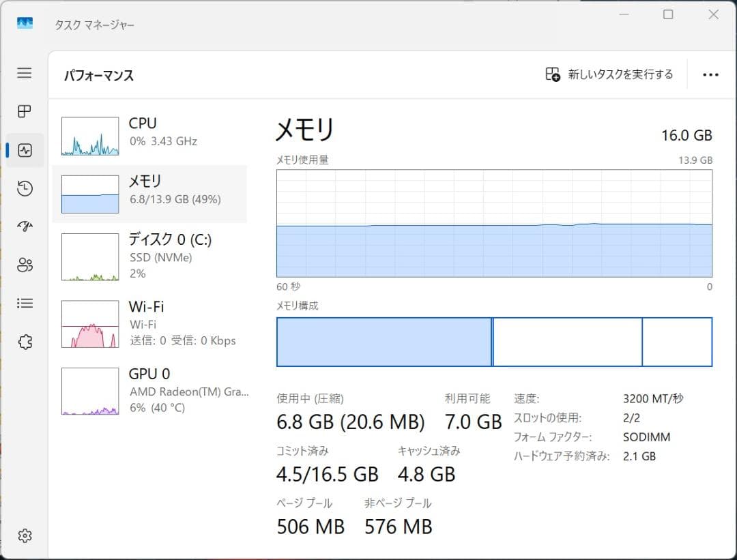Select the CPU performance panel
737x560 pixels.
[x=150, y=132]
